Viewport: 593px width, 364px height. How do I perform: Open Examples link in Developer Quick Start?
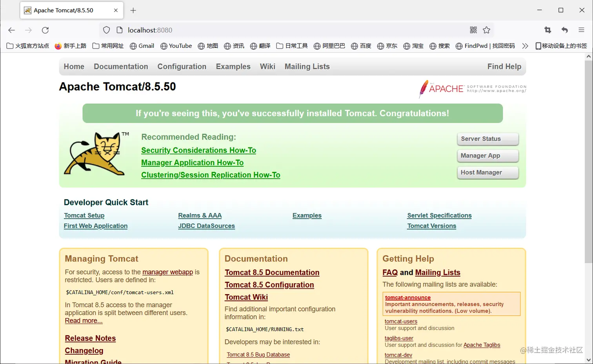pos(307,215)
